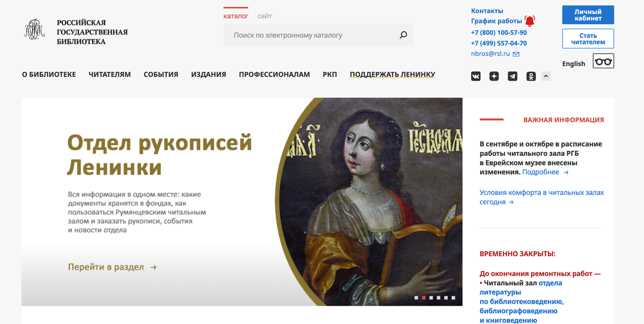Screen dimensions: 644x324
Task: Collapse the social icons chevron
Action: [546, 76]
